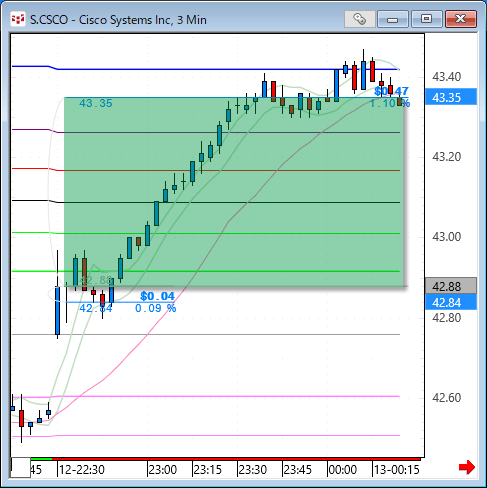
Task: Click the chart link chain icon
Action: [359, 19]
